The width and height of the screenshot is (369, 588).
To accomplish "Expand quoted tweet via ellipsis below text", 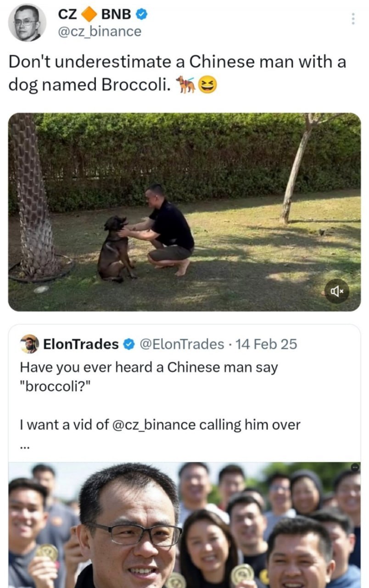I will pyautogui.click(x=25, y=447).
